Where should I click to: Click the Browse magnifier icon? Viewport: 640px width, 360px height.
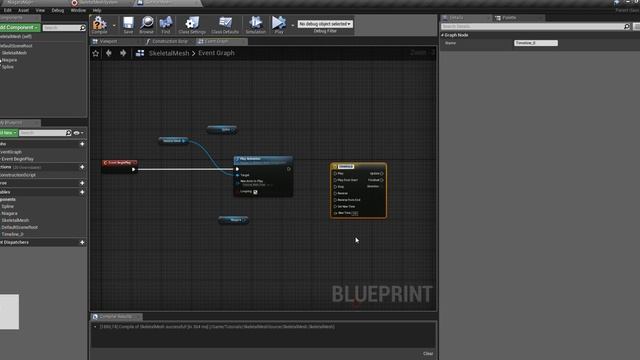pos(147,24)
